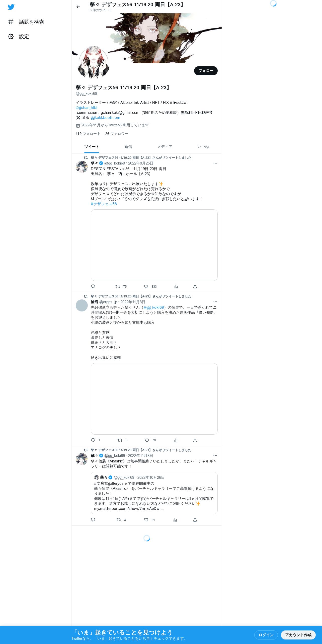Image resolution: width=322 pixels, height=644 pixels.
Task: Like the tweet showing 31 likes
Action: pos(146,520)
